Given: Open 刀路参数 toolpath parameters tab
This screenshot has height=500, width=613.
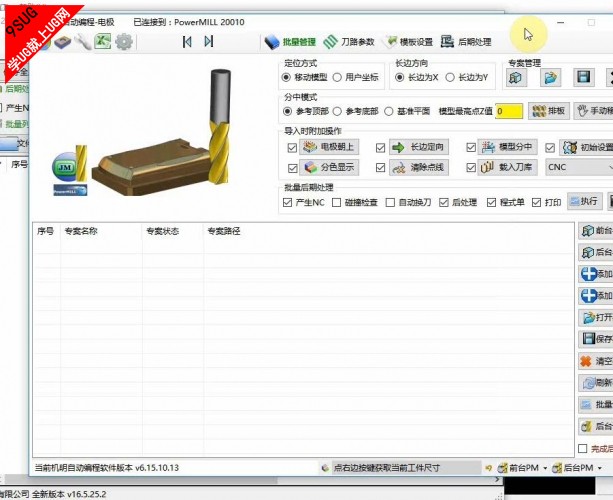Looking at the screenshot, I should [x=349, y=42].
